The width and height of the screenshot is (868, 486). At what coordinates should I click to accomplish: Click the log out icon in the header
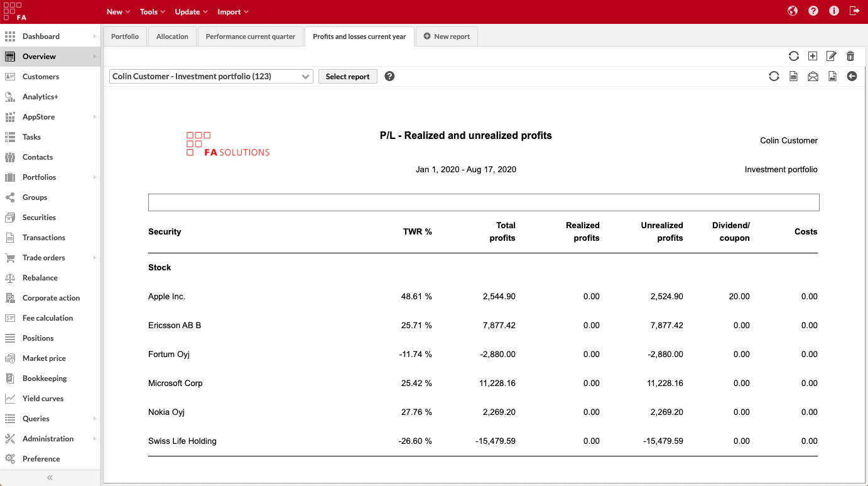click(854, 11)
